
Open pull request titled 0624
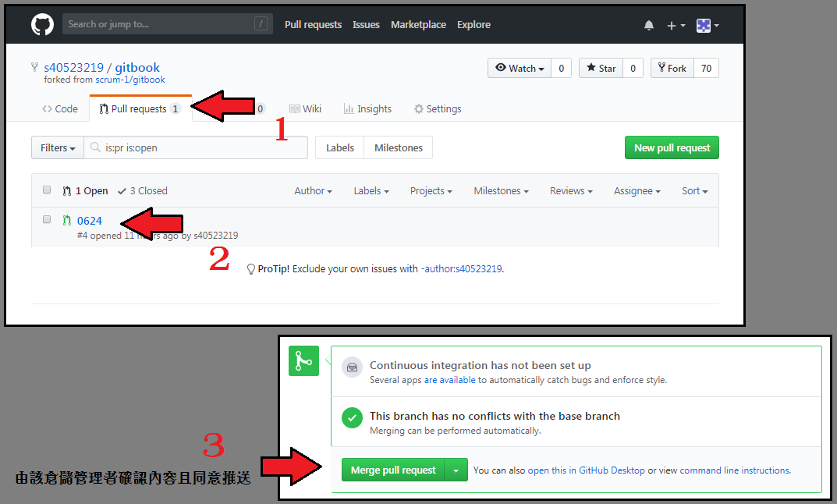tap(89, 221)
